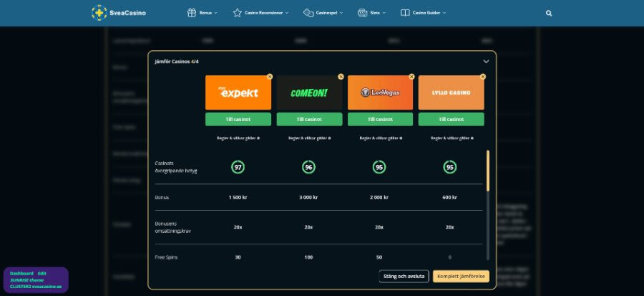The image size is (644, 296).
Task: Select ComeOn free spins value 100
Action: coord(308,257)
